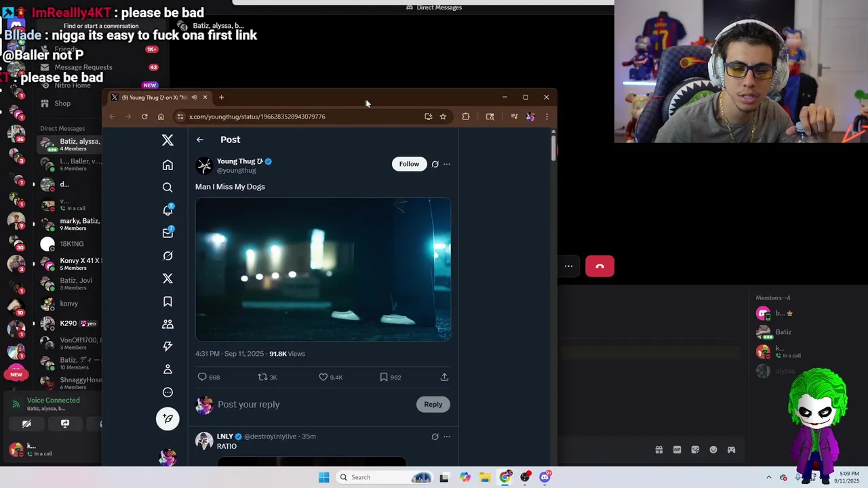Open X Messages envelope icon
This screenshot has height=488, width=868.
coord(167,233)
